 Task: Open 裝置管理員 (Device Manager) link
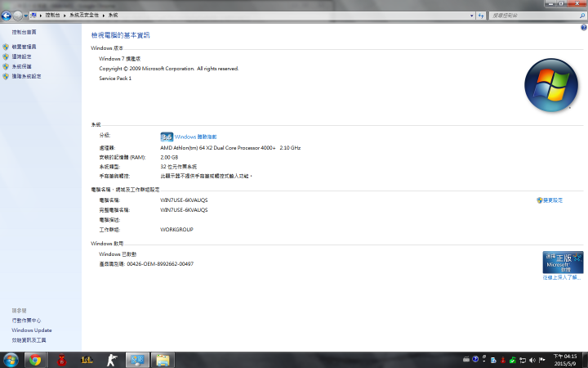coord(24,47)
